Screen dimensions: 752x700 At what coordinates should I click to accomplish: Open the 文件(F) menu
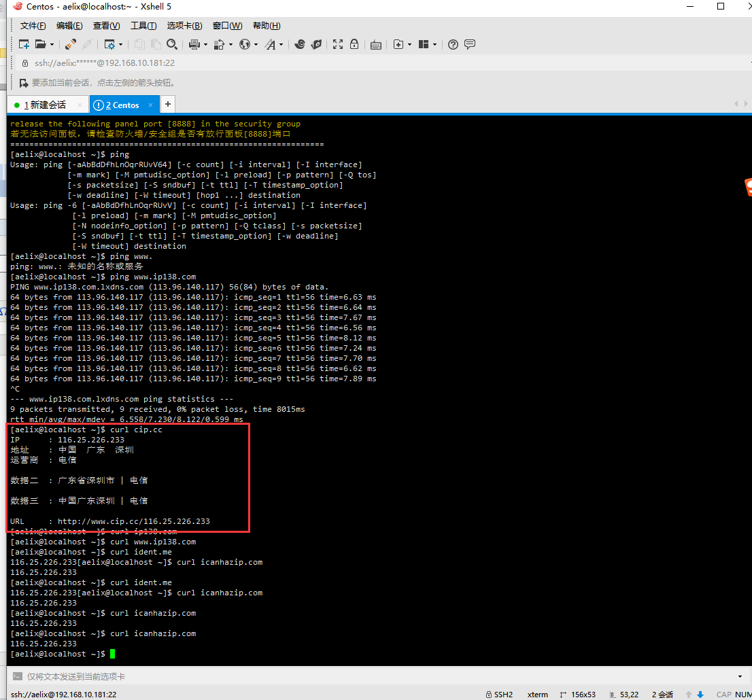[x=33, y=25]
